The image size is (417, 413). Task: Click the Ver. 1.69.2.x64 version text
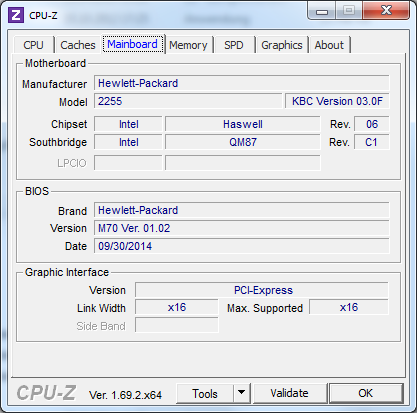click(125, 395)
